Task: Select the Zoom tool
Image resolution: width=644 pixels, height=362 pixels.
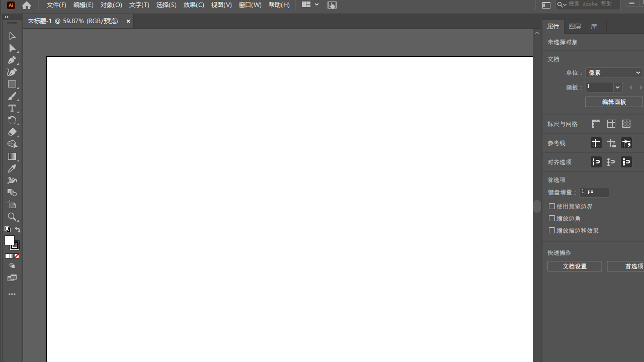Action: (x=12, y=217)
